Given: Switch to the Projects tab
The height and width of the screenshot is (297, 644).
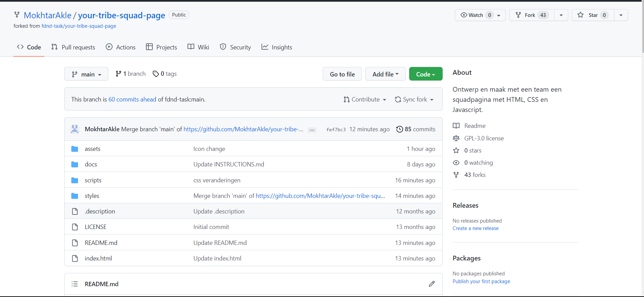Looking at the screenshot, I should coord(162,47).
